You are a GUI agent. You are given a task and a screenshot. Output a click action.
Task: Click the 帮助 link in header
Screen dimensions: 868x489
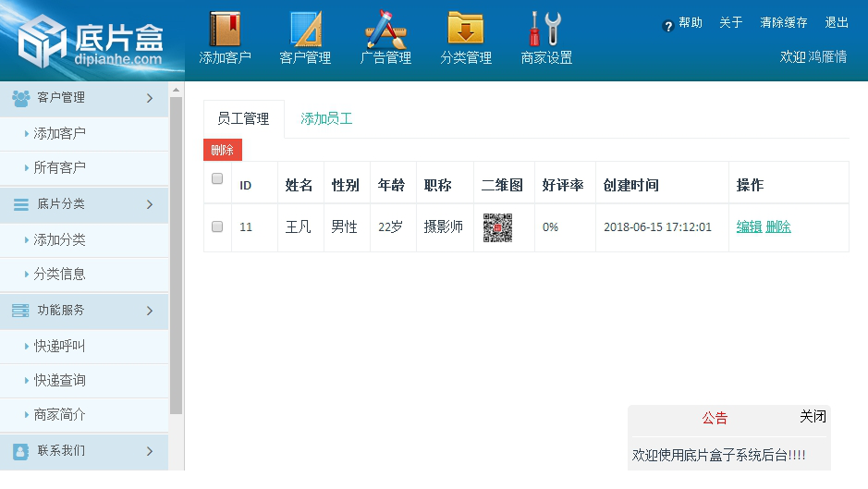(x=691, y=23)
